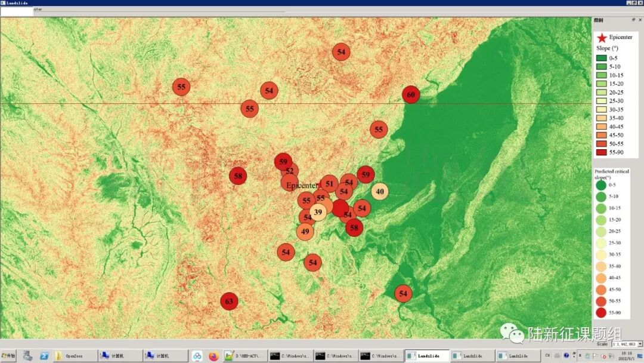
Task: Click the 0-5 slope green swatch
Action: click(x=601, y=59)
